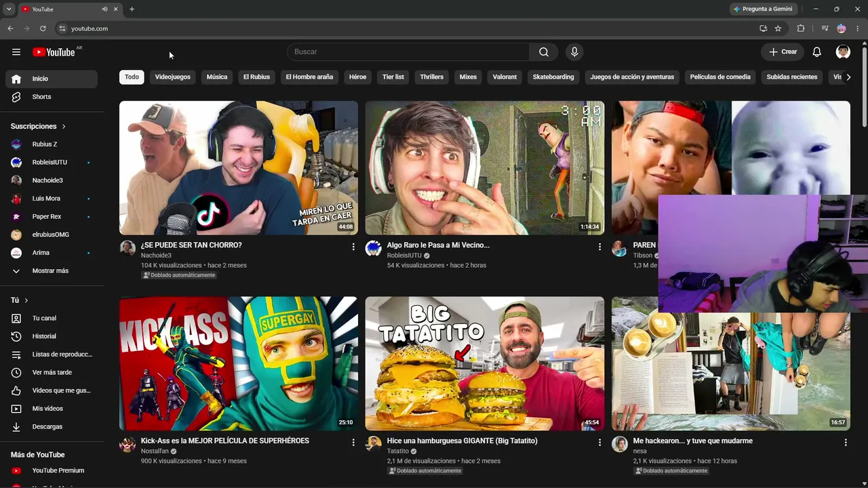The image size is (868, 488).
Task: Select the Películas de comedia chip
Action: point(720,77)
